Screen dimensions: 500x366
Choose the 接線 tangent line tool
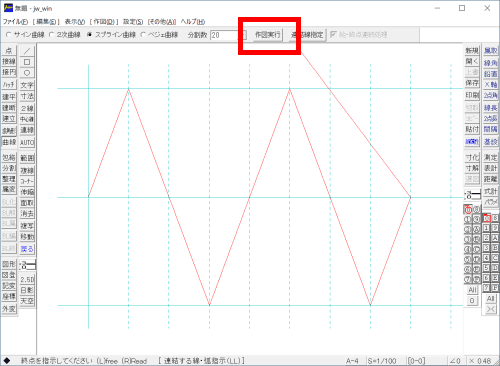[x=9, y=62]
